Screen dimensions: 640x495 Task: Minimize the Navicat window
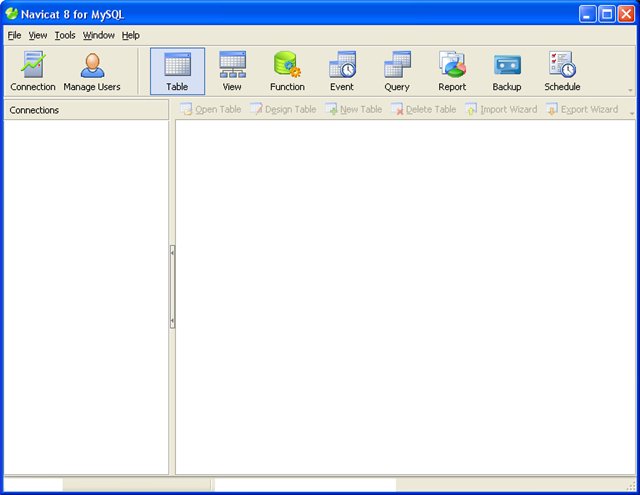coord(587,14)
